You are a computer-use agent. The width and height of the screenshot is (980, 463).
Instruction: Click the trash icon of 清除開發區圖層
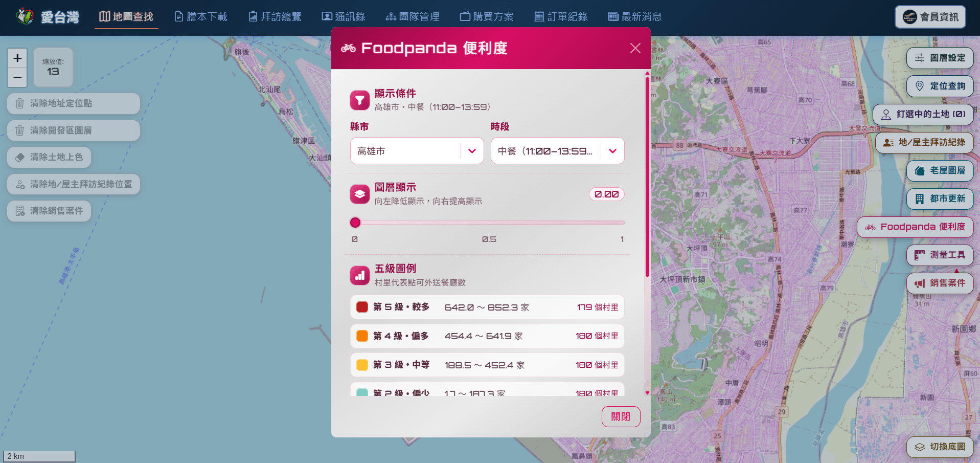[19, 130]
